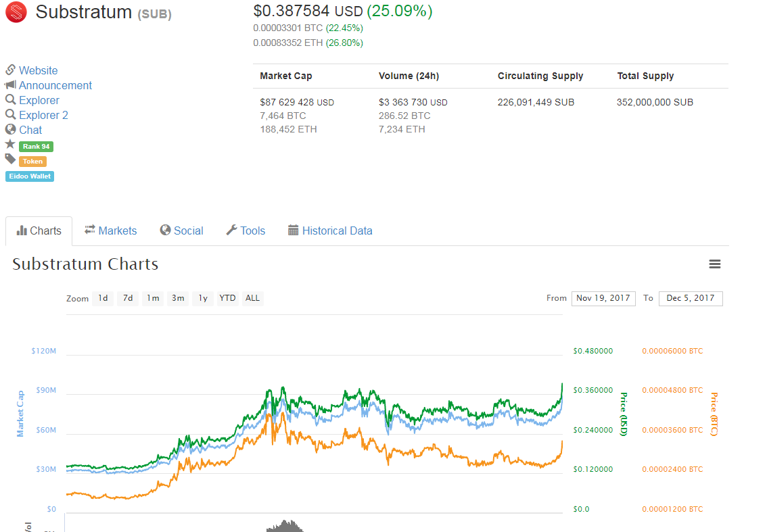Open the Chat link
The width and height of the screenshot is (767, 532).
(30, 130)
